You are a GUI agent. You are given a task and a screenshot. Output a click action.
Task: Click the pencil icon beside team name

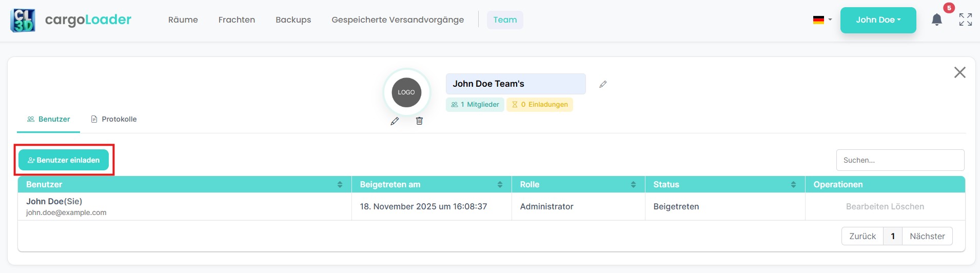click(x=603, y=84)
